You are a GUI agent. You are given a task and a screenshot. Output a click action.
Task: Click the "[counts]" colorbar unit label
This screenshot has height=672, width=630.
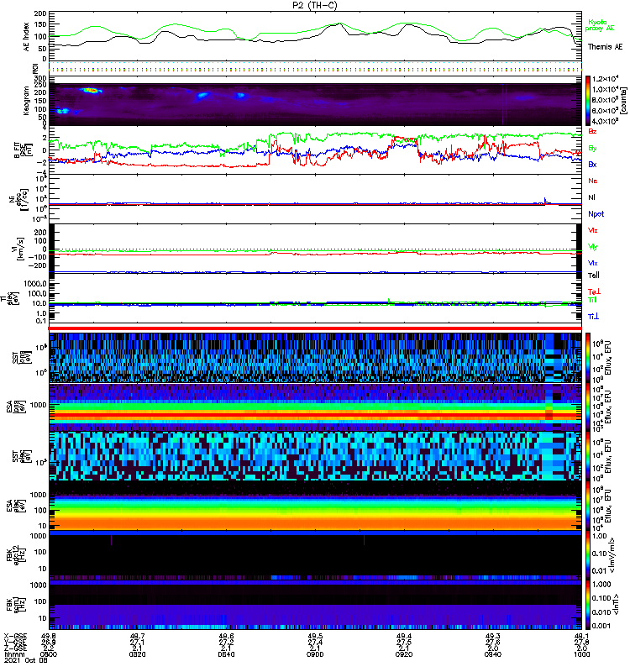pos(624,100)
